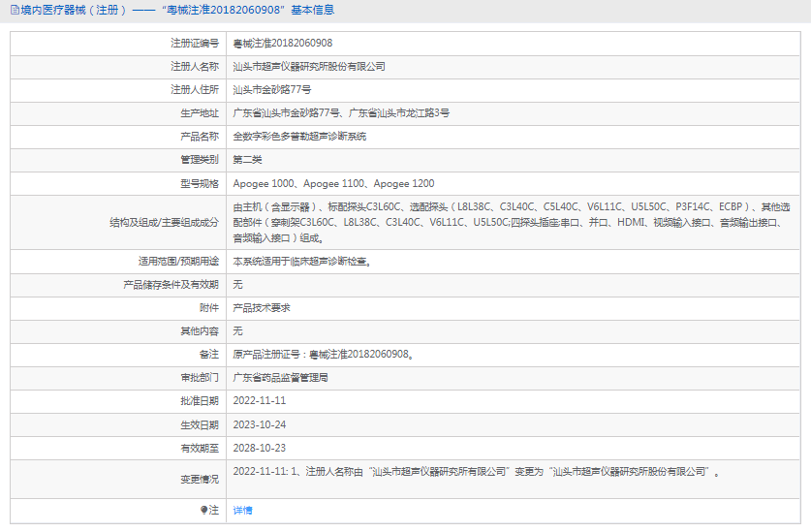The image size is (811, 532).
Task: Click the 备注 row label
Action: coord(209,355)
